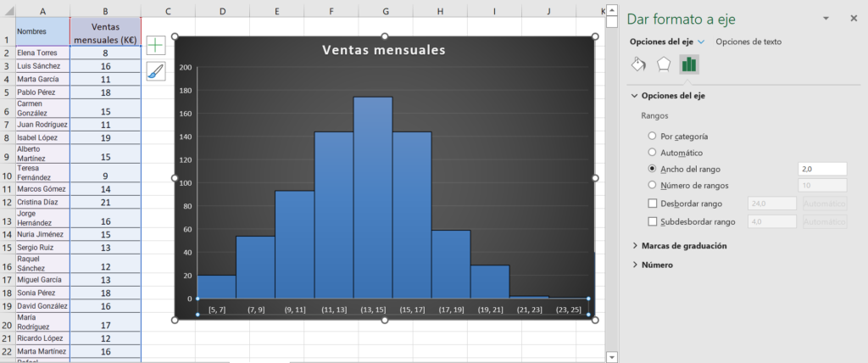Enable the Desbordar rango checkbox
The height and width of the screenshot is (363, 868).
(652, 204)
